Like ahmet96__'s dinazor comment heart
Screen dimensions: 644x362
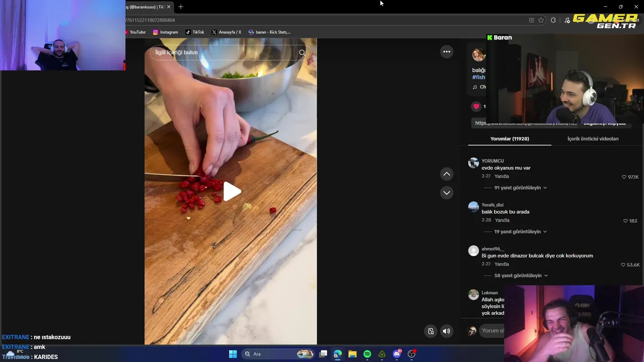pyautogui.click(x=623, y=264)
